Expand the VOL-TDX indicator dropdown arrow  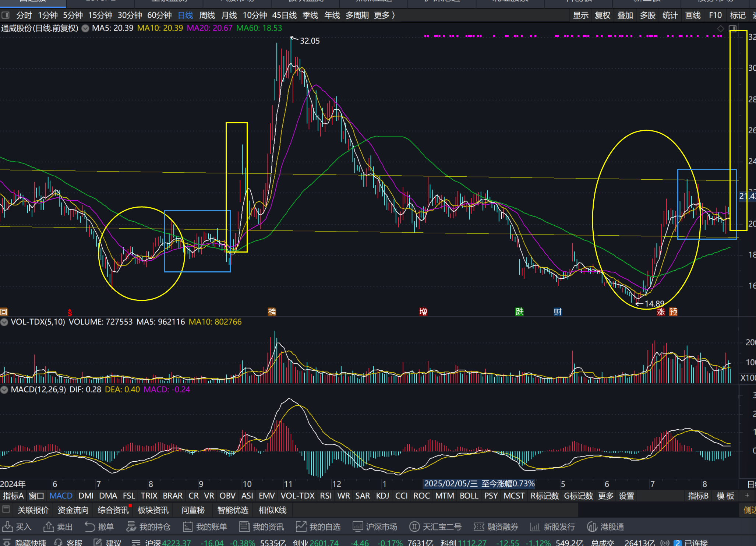(4, 322)
